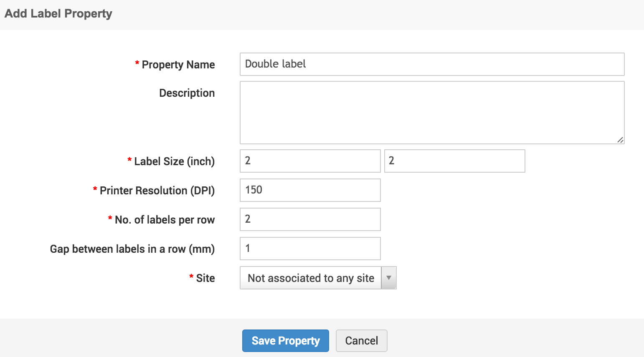Focus the No. of labels per row field
This screenshot has width=644, height=357.
point(310,219)
